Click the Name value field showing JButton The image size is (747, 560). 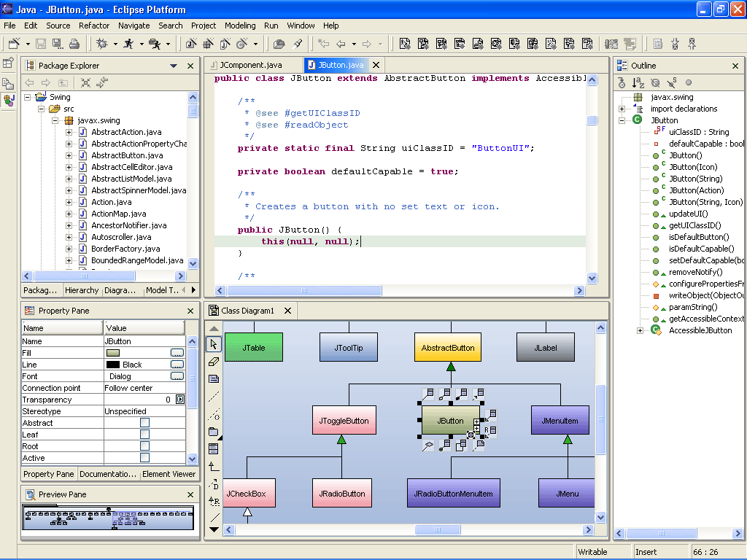click(144, 341)
